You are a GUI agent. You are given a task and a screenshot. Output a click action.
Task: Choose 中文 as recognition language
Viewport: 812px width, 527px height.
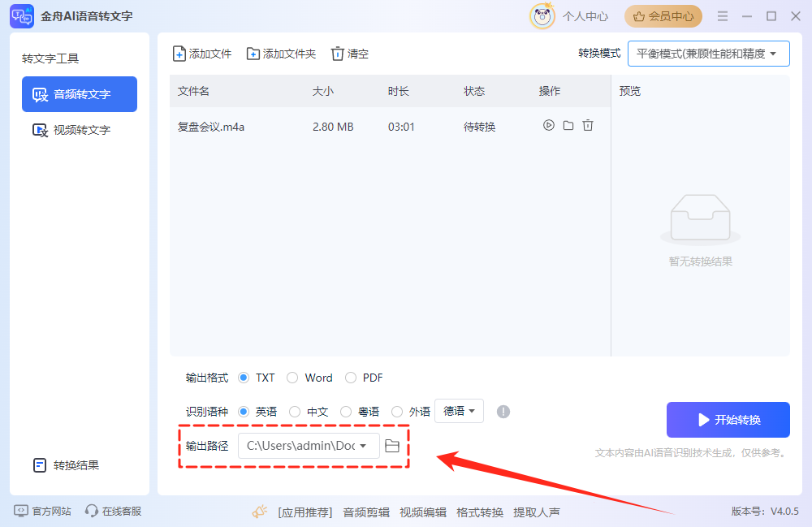pyautogui.click(x=295, y=412)
